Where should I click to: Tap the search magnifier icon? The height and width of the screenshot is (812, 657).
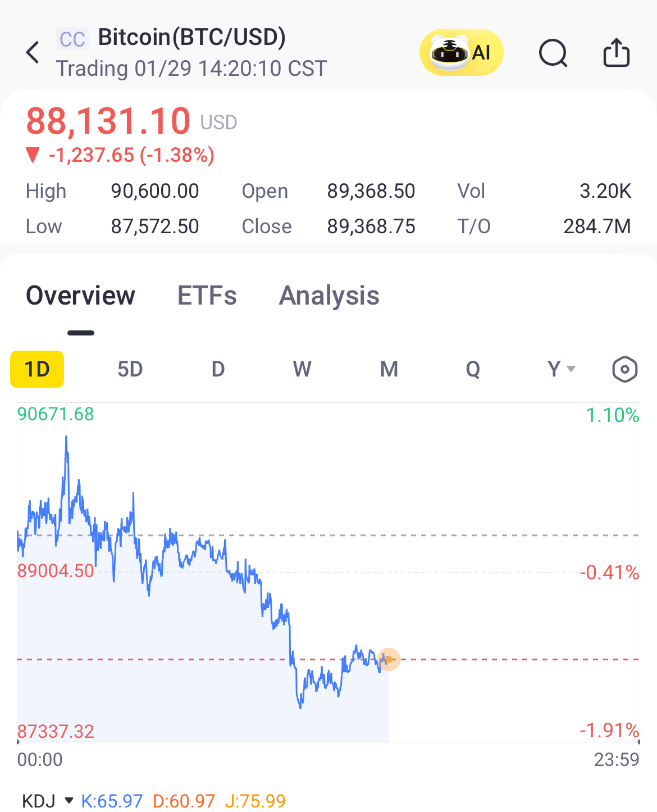tap(553, 53)
